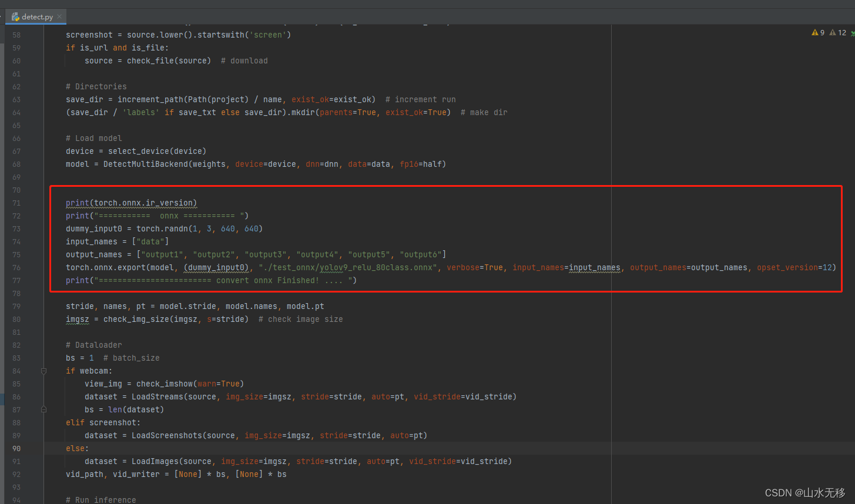Click the 'input_names = ["data"]' line
855x504 pixels.
tap(118, 241)
